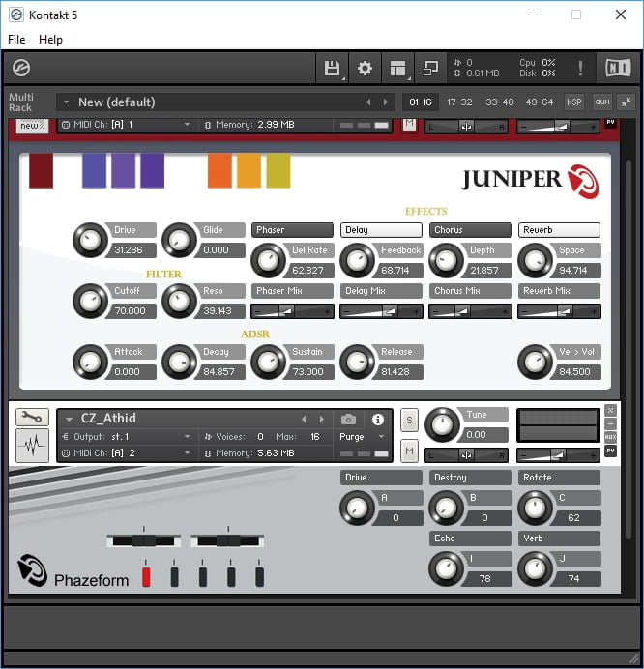
Task: Expand the multi preset dropdown arrow
Action: coord(66,102)
